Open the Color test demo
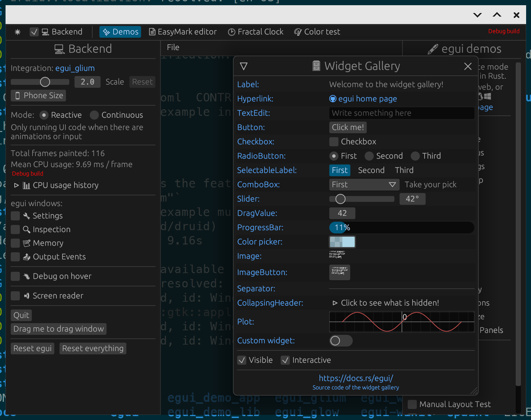 (x=317, y=32)
